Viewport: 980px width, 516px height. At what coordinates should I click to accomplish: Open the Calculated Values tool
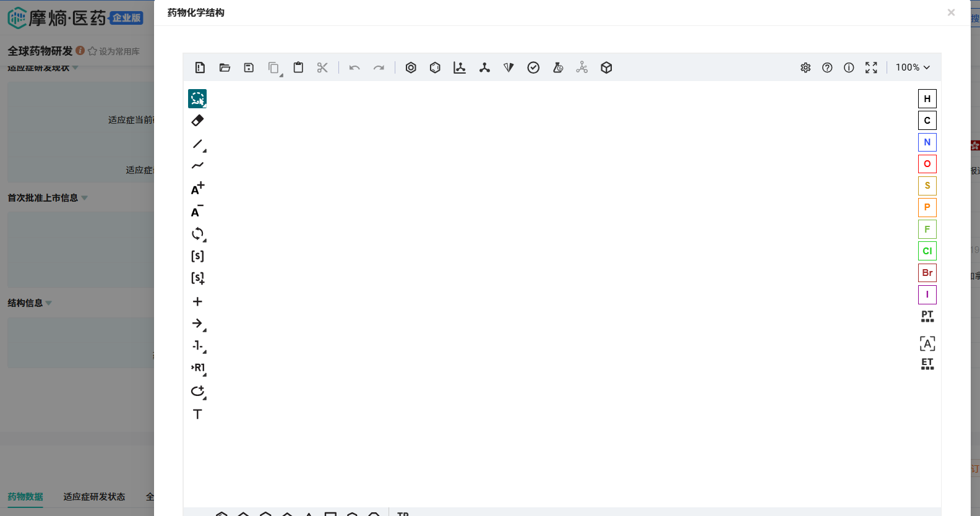[x=558, y=67]
